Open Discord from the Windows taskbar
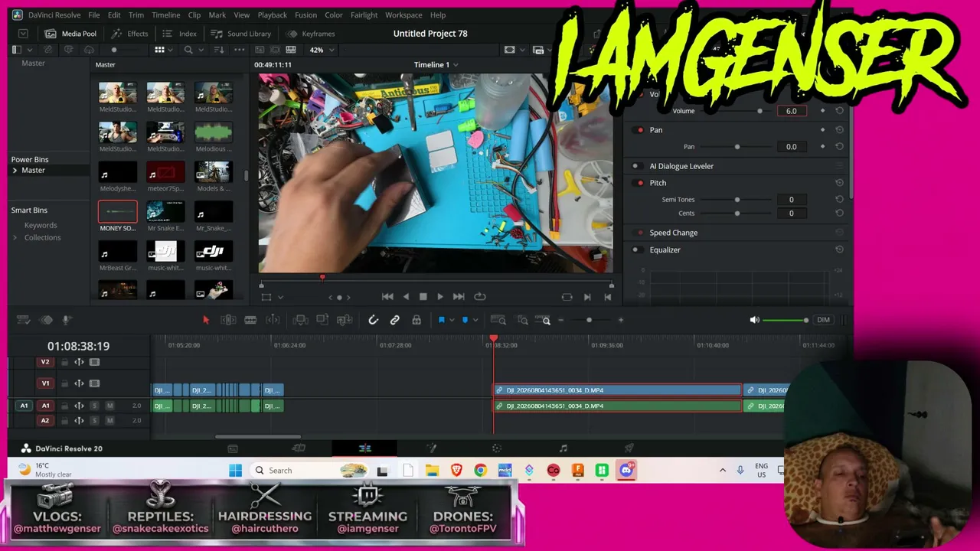The height and width of the screenshot is (551, 980). coord(626,470)
